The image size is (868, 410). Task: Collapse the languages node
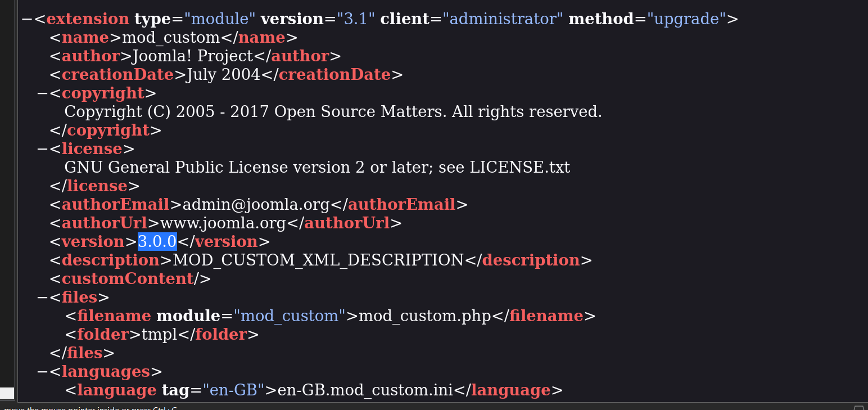click(42, 372)
